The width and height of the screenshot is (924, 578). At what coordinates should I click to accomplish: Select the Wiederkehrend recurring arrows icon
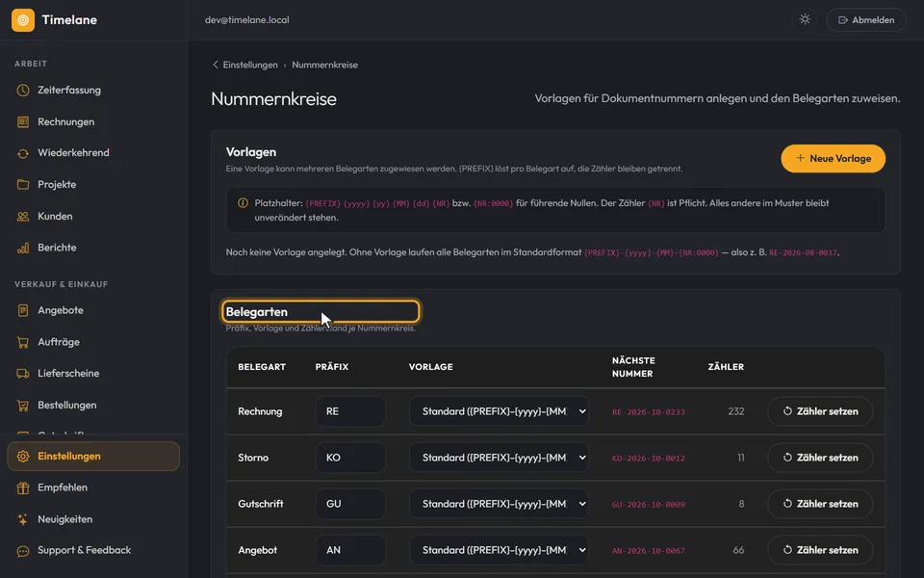pyautogui.click(x=23, y=153)
